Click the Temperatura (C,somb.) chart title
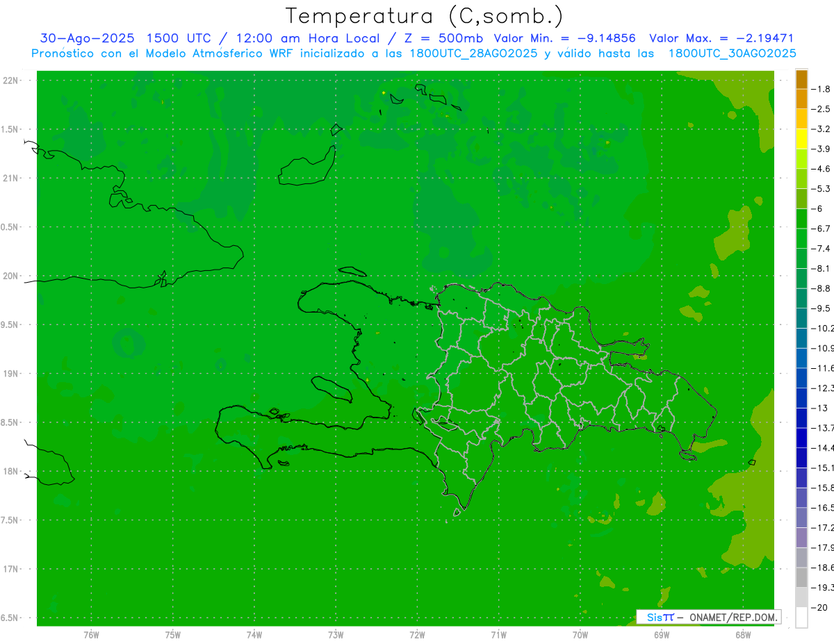 [424, 17]
